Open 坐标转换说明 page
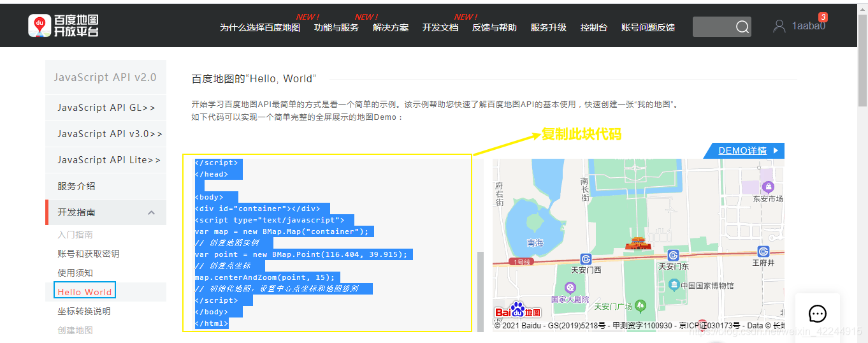 coord(84,311)
